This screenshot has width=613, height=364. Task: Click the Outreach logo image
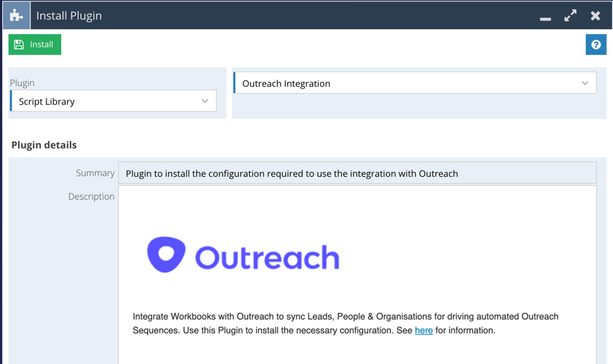[x=243, y=254]
